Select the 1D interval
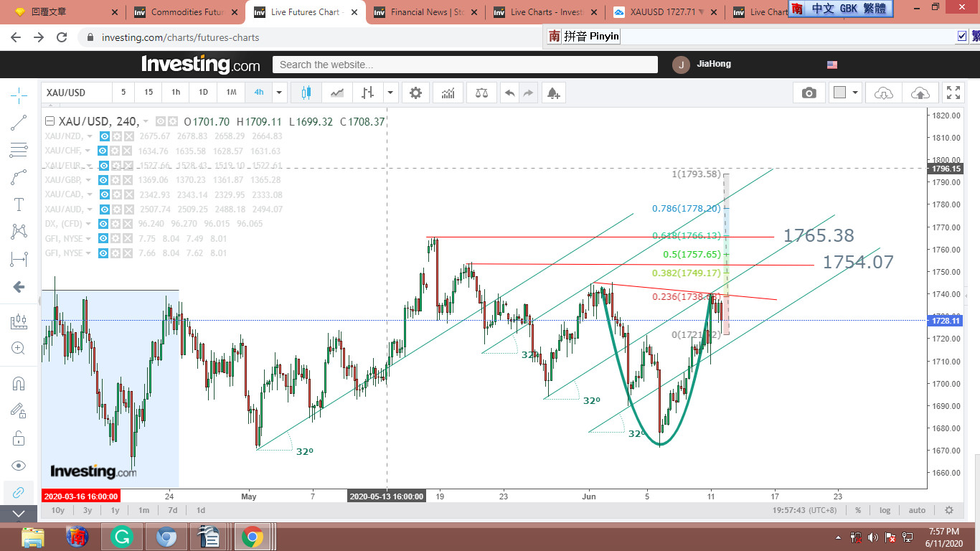The height and width of the screenshot is (551, 980). click(x=203, y=93)
